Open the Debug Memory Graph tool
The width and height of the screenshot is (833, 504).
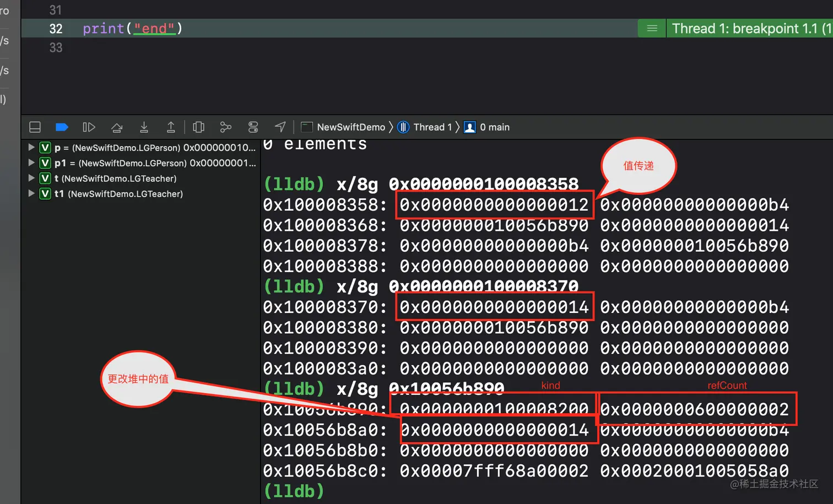point(226,127)
